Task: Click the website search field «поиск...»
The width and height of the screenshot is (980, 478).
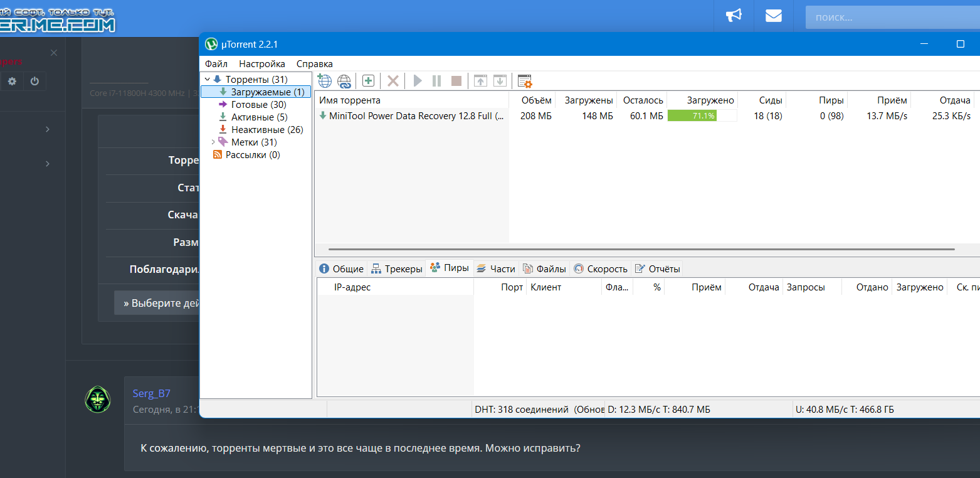Action: click(x=890, y=18)
